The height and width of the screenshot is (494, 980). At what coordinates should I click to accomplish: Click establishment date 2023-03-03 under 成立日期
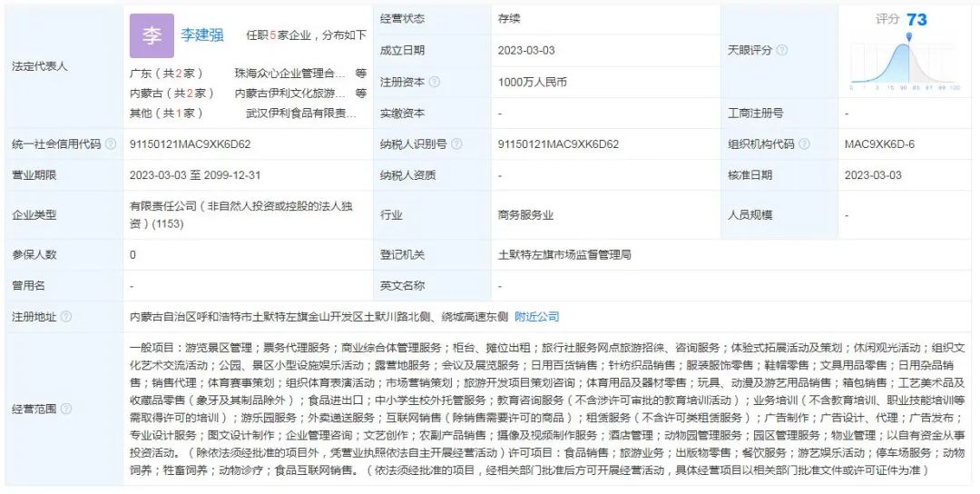526,51
